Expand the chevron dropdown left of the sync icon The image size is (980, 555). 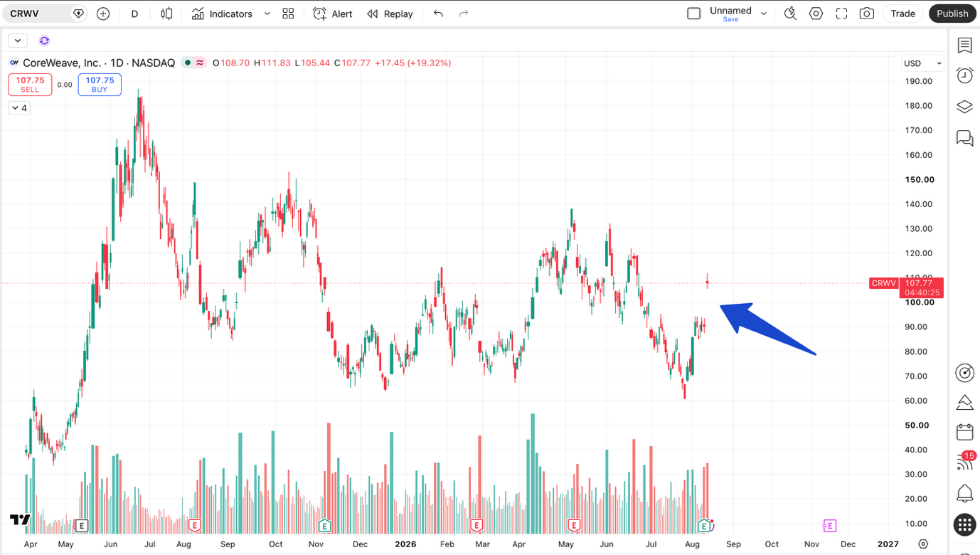coord(18,41)
